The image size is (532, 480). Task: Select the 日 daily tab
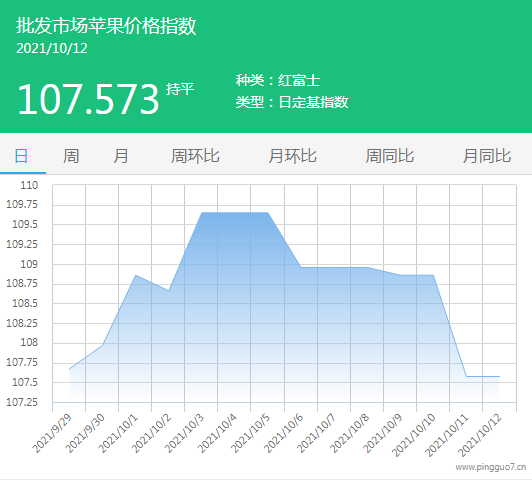tap(21, 156)
